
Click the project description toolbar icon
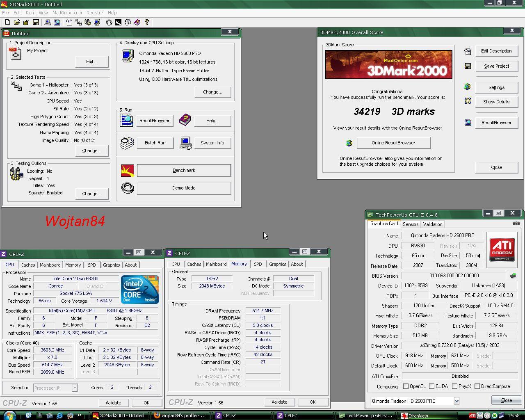click(69, 22)
